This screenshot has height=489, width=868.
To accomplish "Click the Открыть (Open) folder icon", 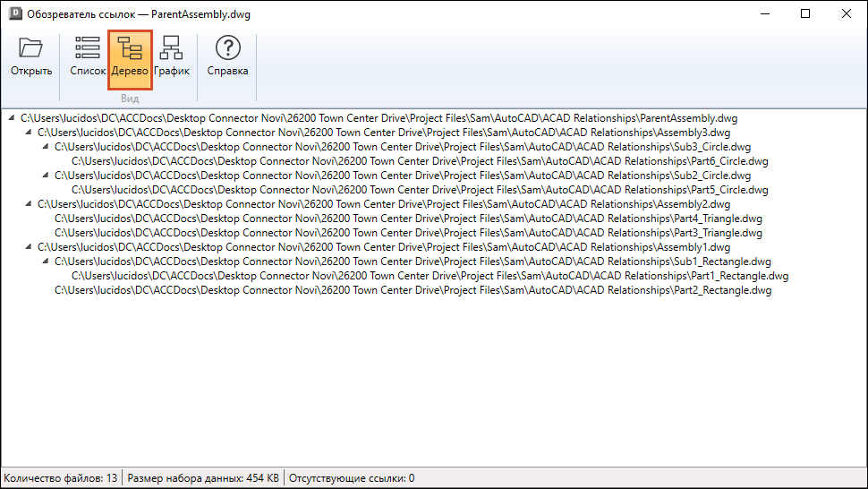I will [x=31, y=48].
